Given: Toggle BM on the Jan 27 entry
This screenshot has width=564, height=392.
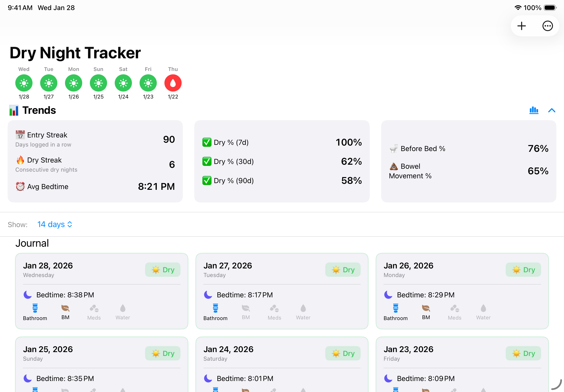Looking at the screenshot, I should point(246,312).
